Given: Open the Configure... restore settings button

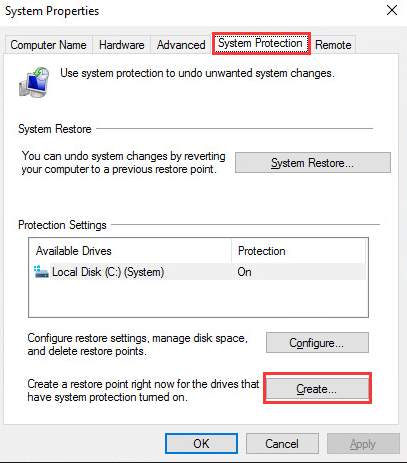Looking at the screenshot, I should pos(317,342).
